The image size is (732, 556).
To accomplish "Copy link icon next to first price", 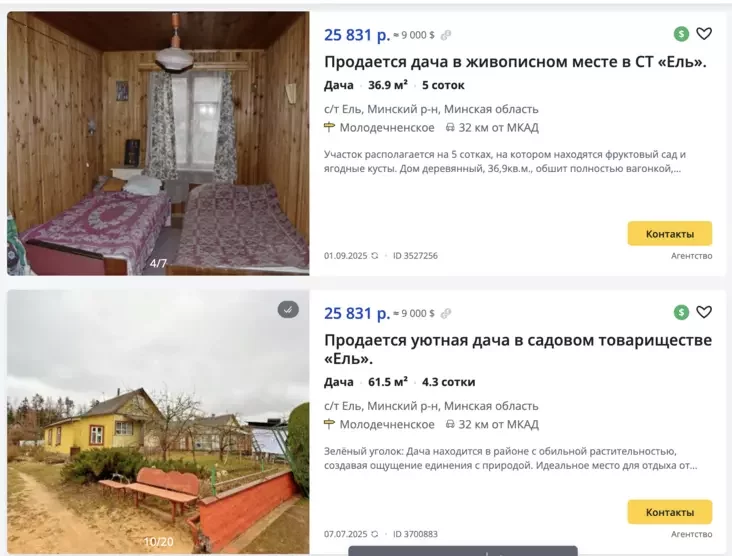I will click(x=446, y=35).
